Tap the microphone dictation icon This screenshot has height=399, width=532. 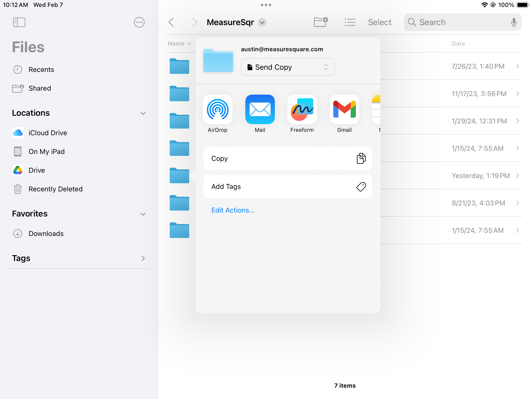click(x=514, y=22)
